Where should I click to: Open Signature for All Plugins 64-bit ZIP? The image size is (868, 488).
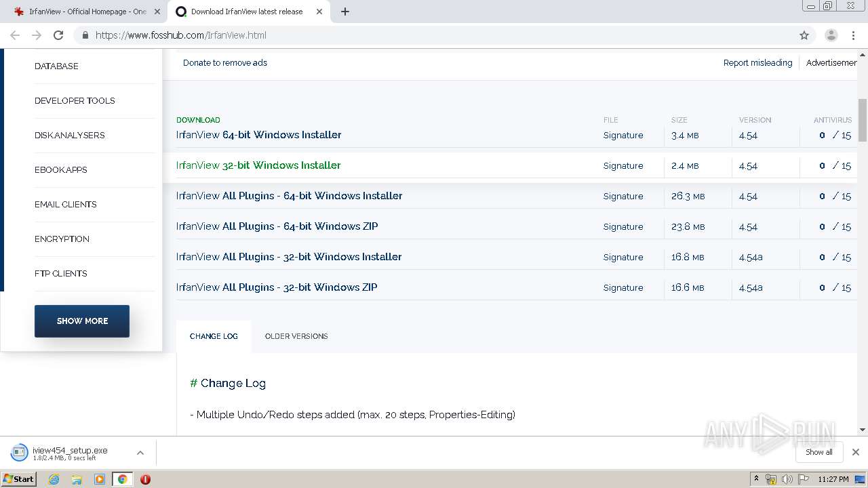623,227
